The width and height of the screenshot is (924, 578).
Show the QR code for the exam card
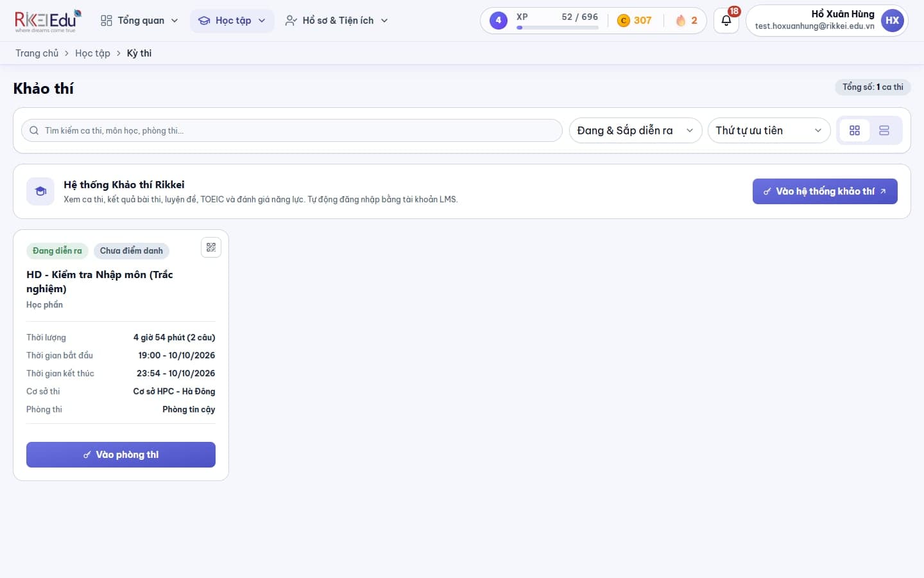pyautogui.click(x=211, y=247)
